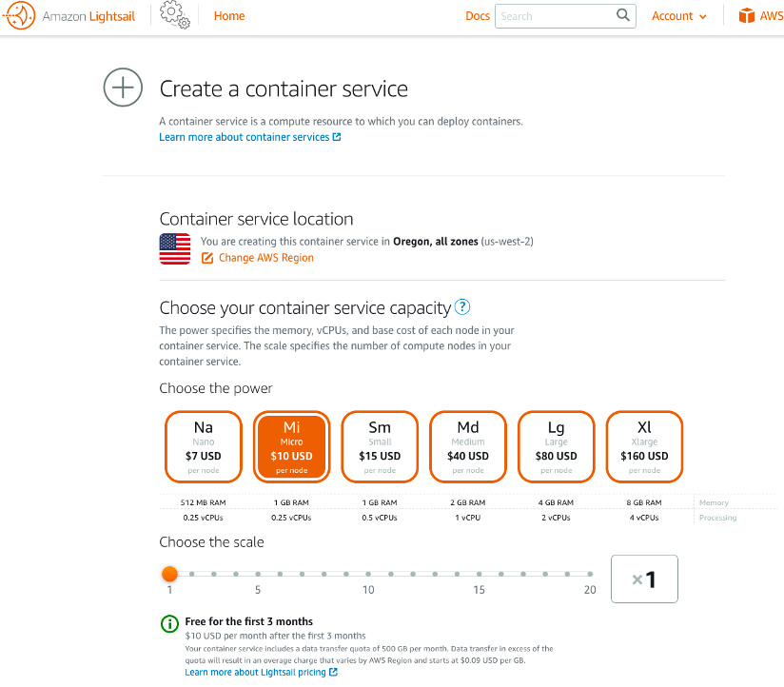
Task: Select the Medium $40 power option
Action: [x=467, y=446]
